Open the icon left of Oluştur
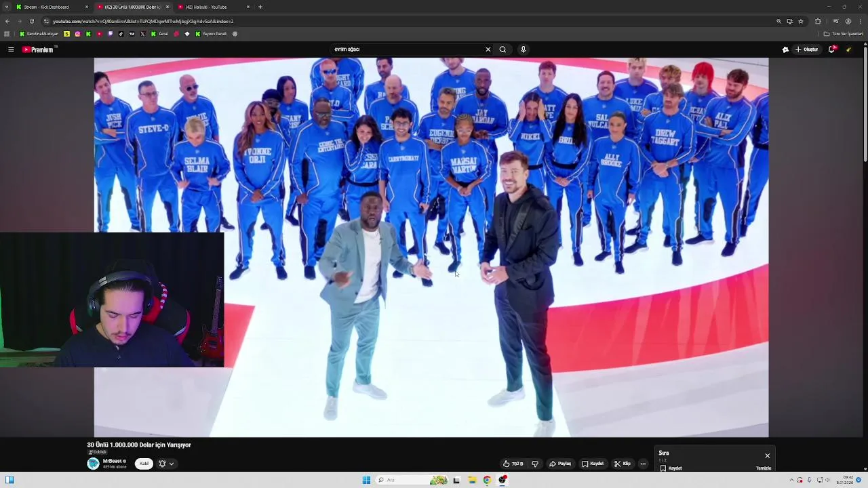Image resolution: width=868 pixels, height=488 pixels. pyautogui.click(x=785, y=49)
